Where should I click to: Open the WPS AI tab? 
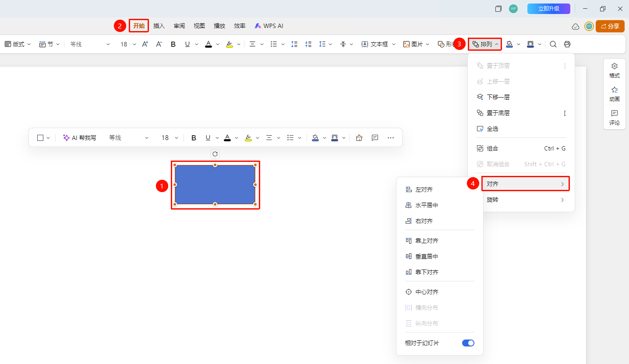click(269, 26)
